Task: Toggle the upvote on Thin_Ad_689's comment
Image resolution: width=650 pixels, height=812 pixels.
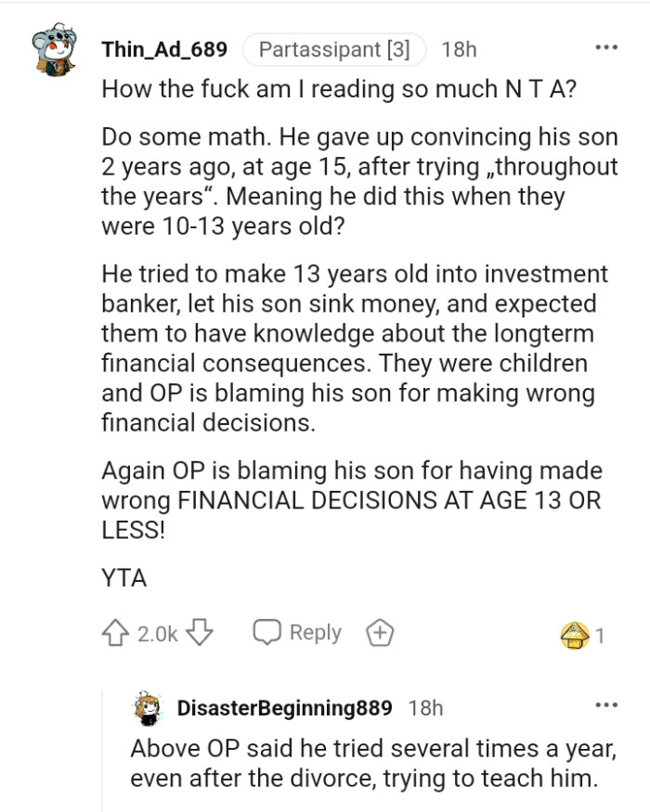Action: coord(116,632)
